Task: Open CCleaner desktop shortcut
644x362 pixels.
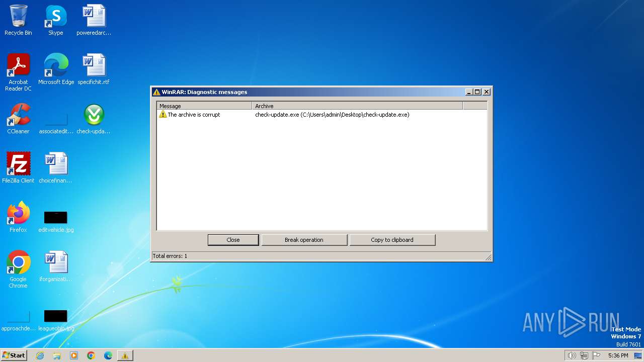Action: click(x=18, y=118)
